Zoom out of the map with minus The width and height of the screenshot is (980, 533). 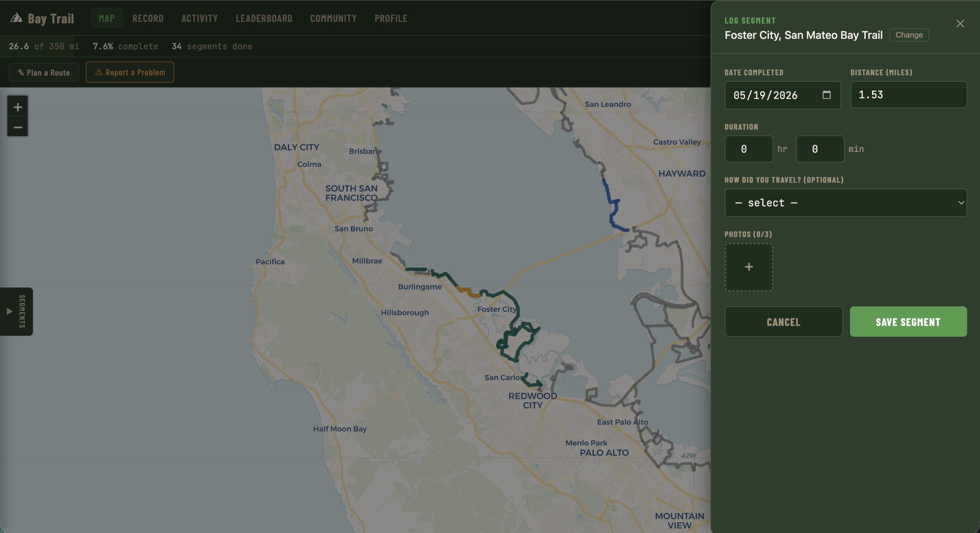click(18, 127)
